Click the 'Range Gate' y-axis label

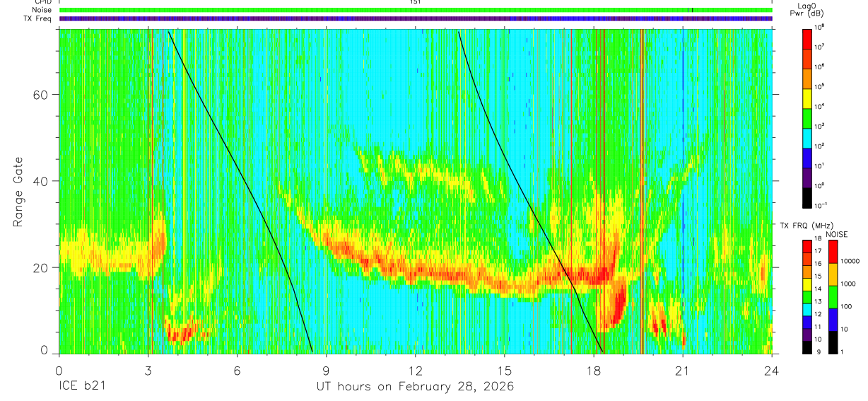click(18, 192)
